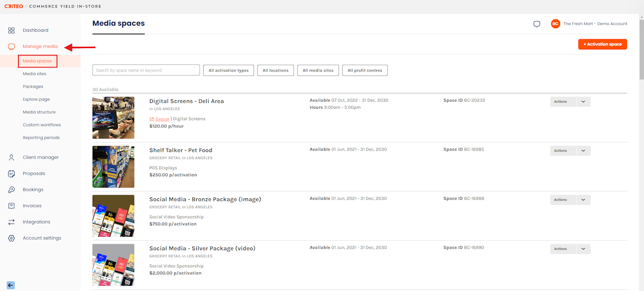
Task: Click the Proposals sidebar icon
Action: pyautogui.click(x=12, y=174)
